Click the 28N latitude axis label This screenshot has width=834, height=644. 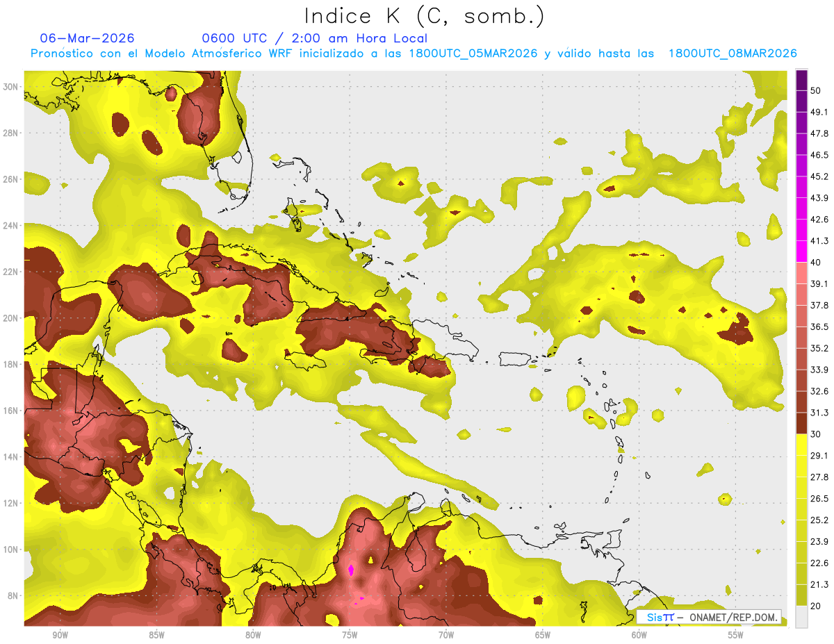pyautogui.click(x=11, y=133)
